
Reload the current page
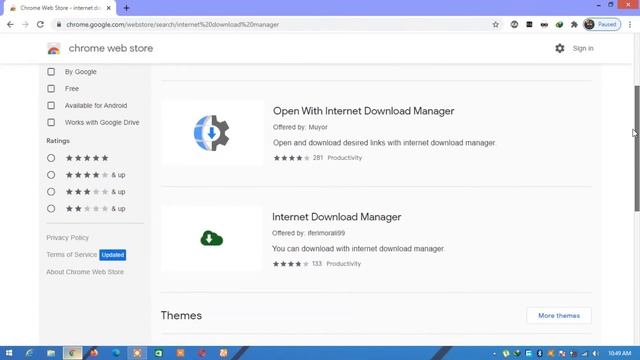click(x=40, y=24)
